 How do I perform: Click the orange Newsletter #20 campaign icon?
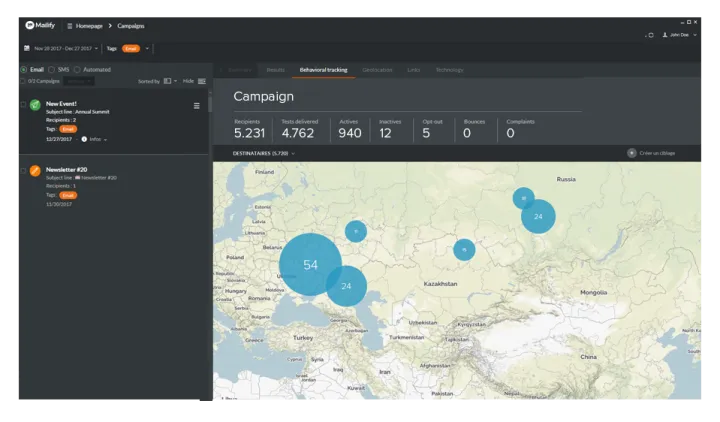[36, 171]
